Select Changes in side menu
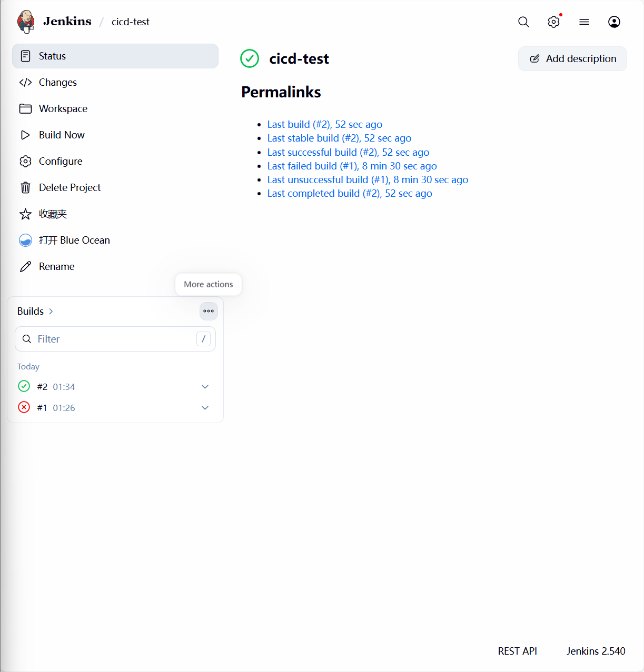The image size is (644, 672). coord(115,82)
